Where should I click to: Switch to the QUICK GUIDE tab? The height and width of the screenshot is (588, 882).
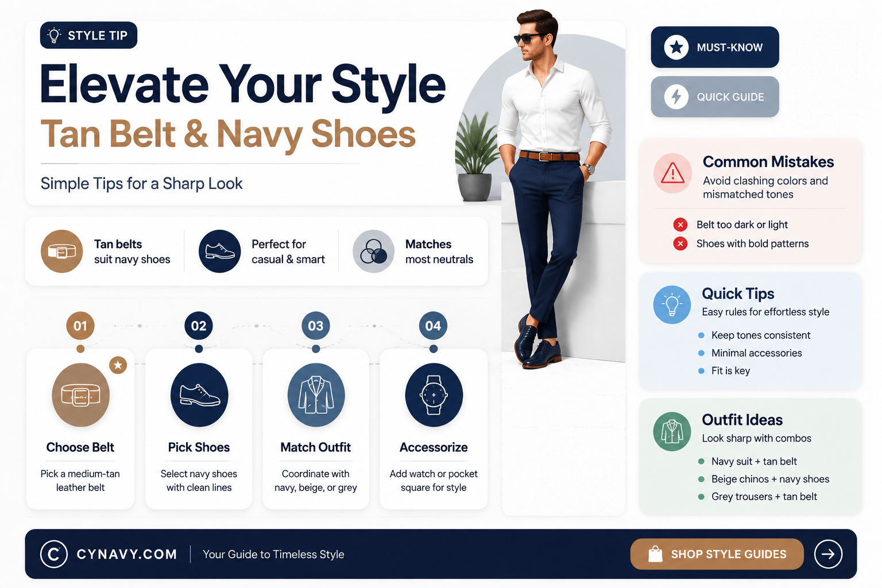(x=715, y=96)
